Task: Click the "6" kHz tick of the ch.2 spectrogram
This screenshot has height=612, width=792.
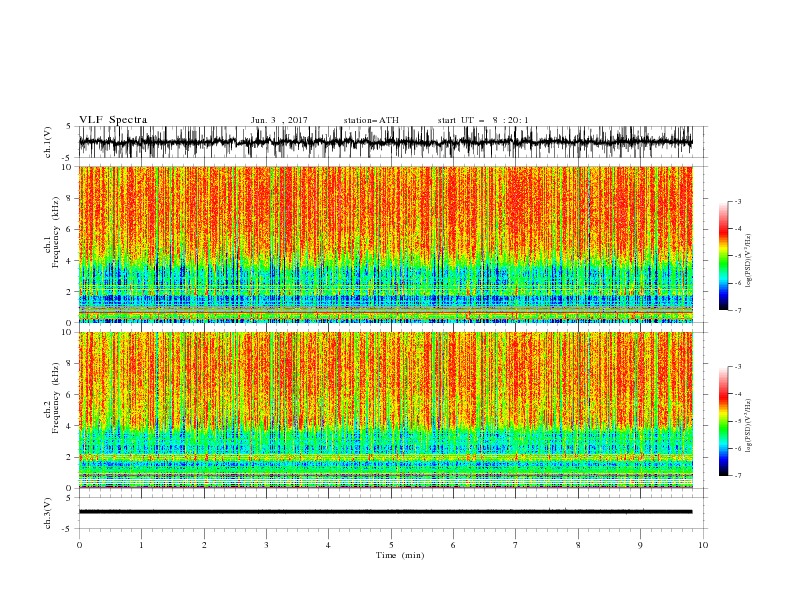Action: point(70,394)
